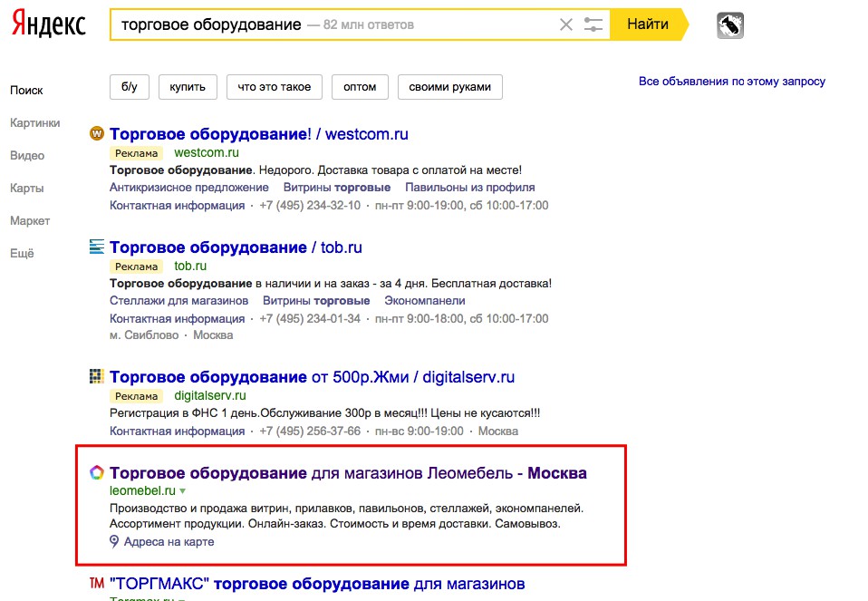Click the green westcom.ru URL
This screenshot has width=868, height=601.
(207, 153)
